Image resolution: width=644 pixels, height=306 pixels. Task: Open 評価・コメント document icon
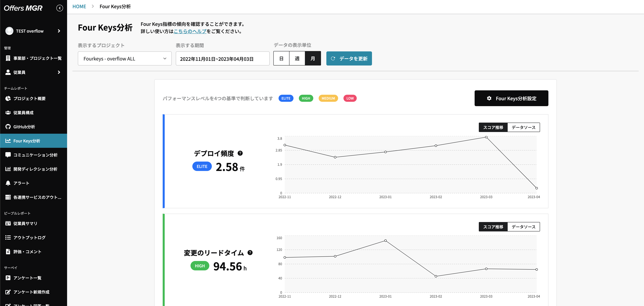(8, 251)
